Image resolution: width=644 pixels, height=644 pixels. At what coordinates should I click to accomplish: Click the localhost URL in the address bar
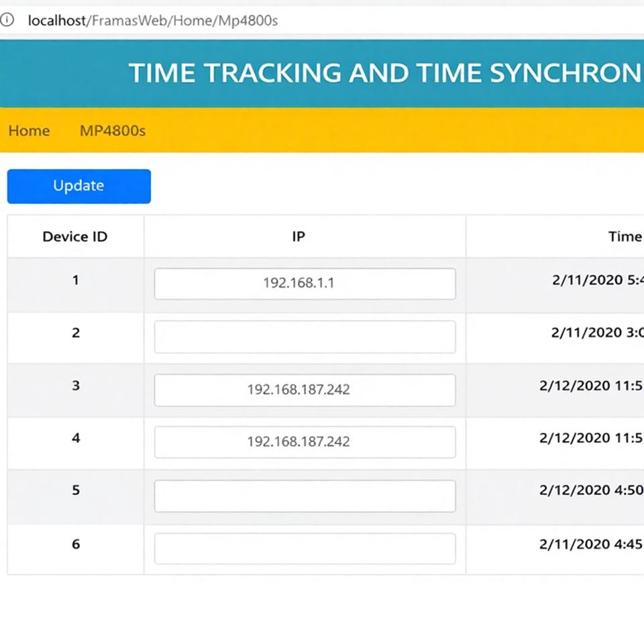click(x=152, y=21)
